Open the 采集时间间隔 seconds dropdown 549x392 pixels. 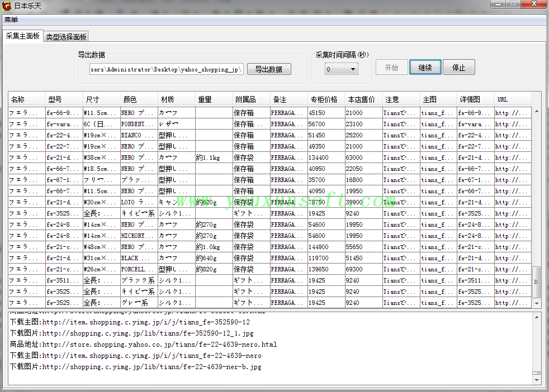click(x=340, y=69)
